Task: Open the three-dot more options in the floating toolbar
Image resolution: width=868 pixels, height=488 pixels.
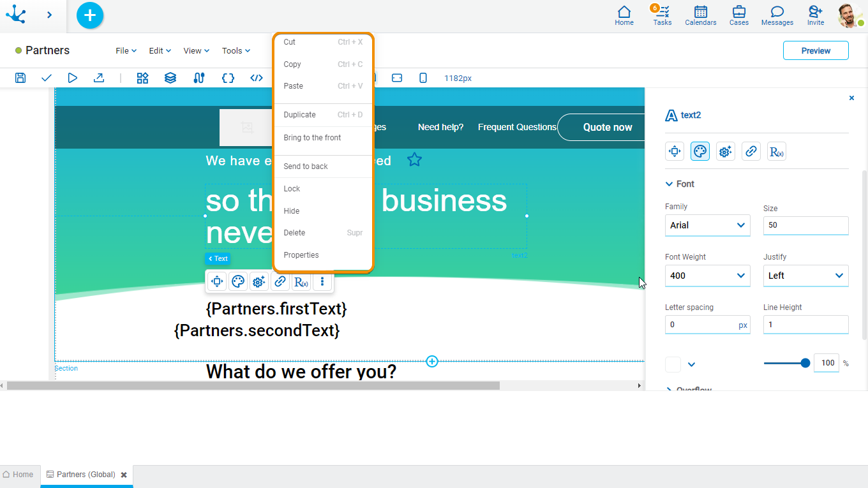Action: (322, 281)
